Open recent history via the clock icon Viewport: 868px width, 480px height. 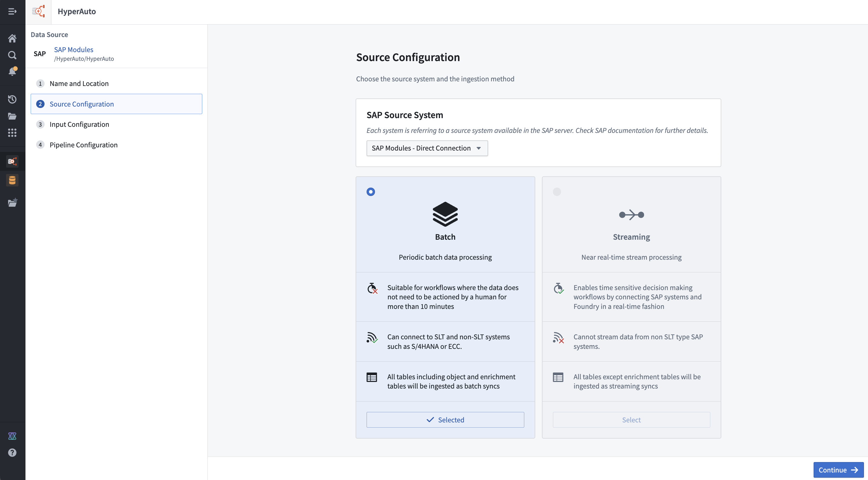[x=12, y=99]
